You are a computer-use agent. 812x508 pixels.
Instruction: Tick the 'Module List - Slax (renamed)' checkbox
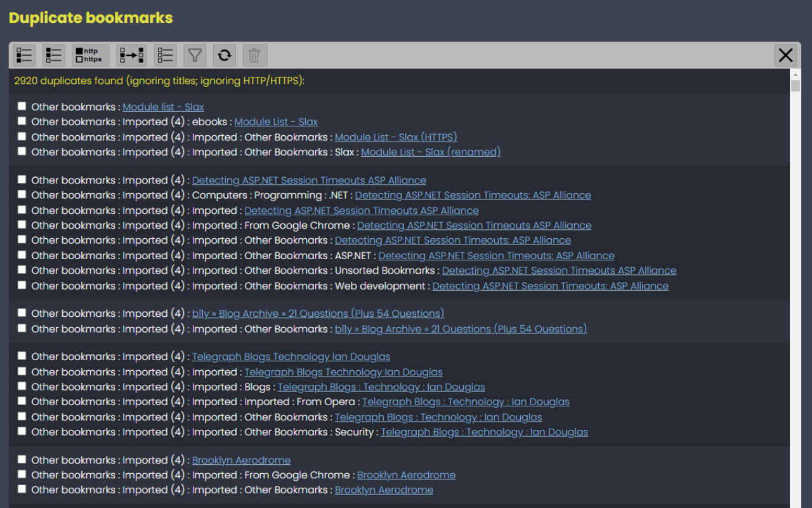pos(22,151)
